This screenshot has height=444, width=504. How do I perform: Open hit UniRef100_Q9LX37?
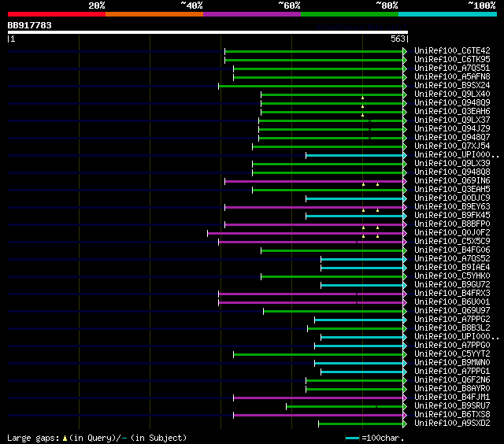tap(452, 120)
